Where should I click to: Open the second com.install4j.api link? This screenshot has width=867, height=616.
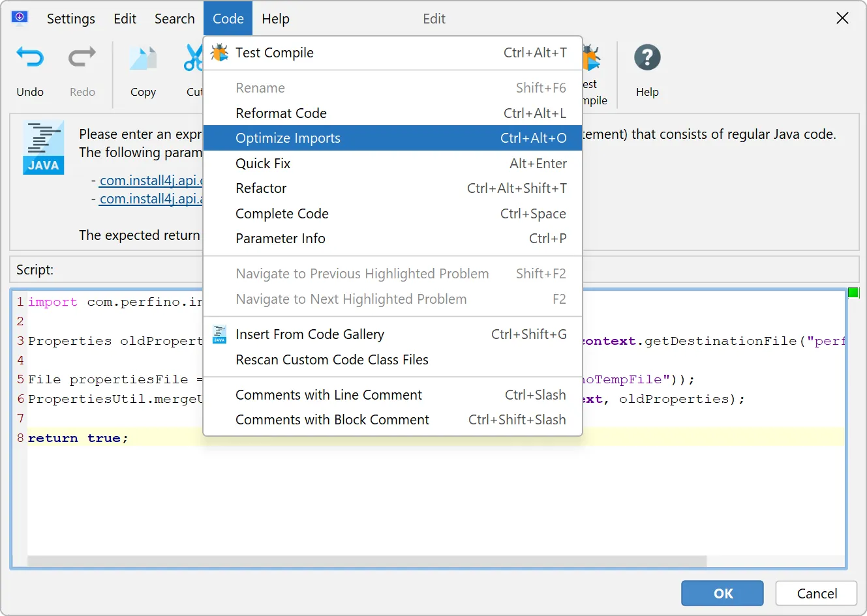coord(151,199)
